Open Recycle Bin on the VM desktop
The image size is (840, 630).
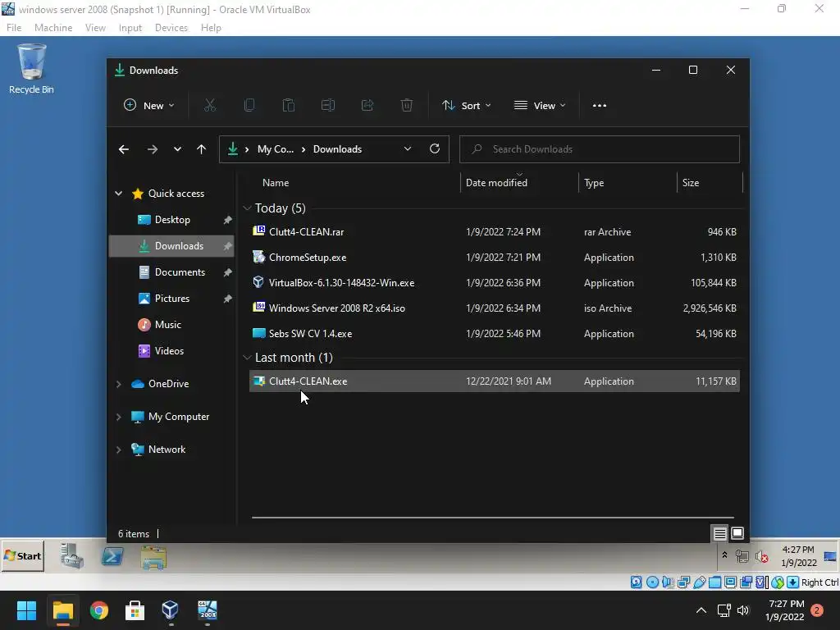click(x=32, y=69)
